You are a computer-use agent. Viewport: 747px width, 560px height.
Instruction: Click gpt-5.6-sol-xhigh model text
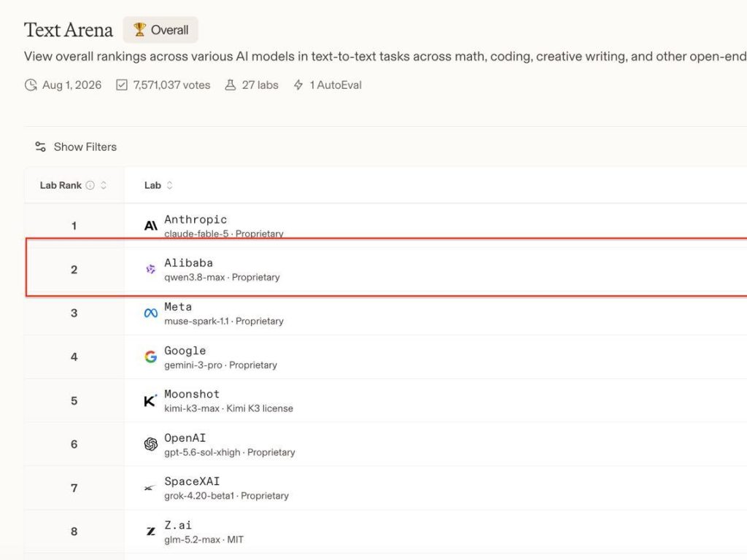(202, 452)
